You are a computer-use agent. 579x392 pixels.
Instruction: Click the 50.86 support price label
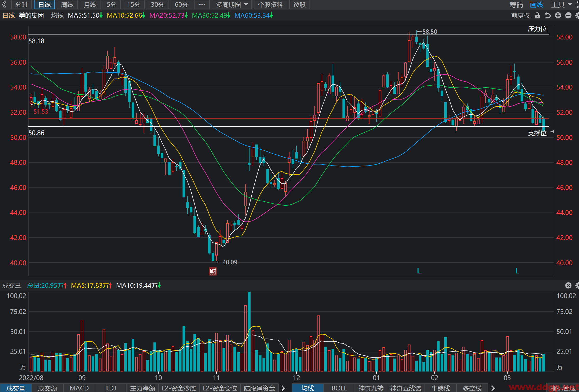click(36, 133)
